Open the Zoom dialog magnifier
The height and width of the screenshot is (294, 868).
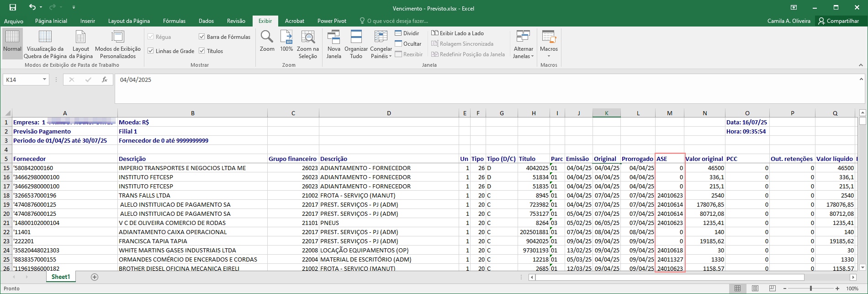pos(267,41)
